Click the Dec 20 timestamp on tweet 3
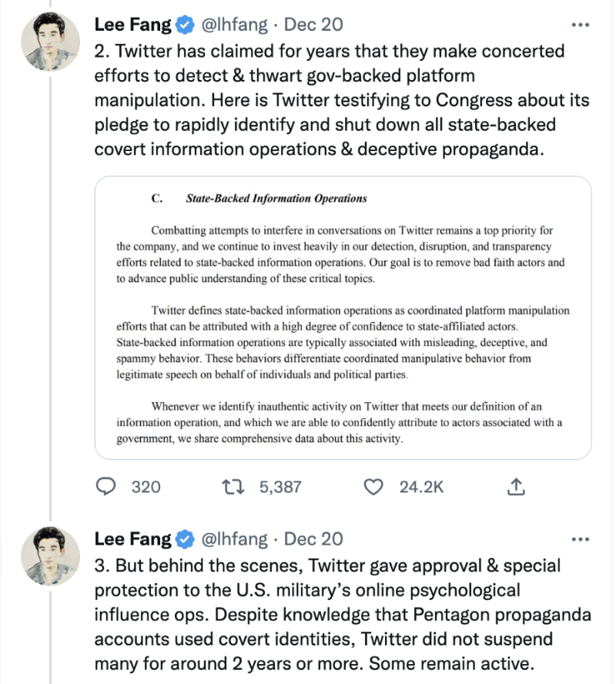 (313, 538)
